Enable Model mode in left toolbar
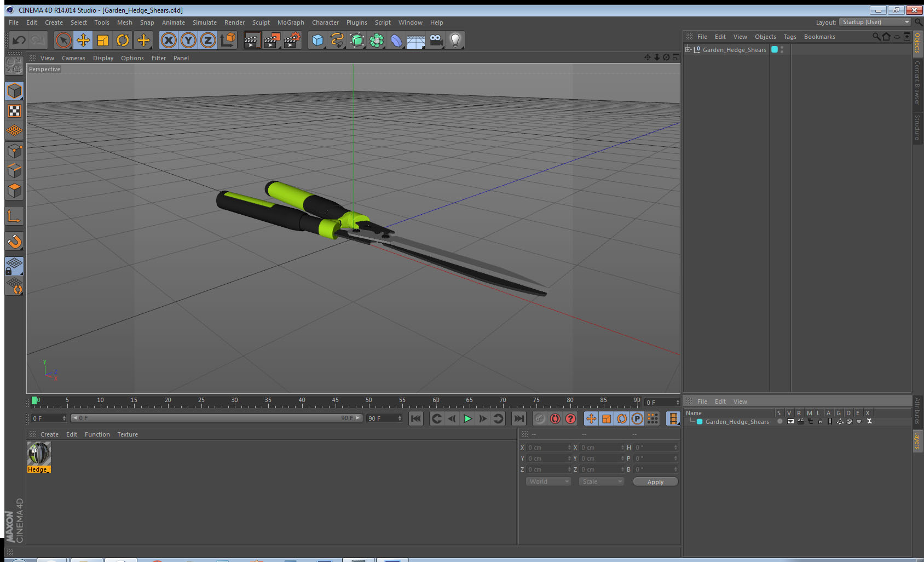Viewport: 924px width, 562px height. (14, 91)
